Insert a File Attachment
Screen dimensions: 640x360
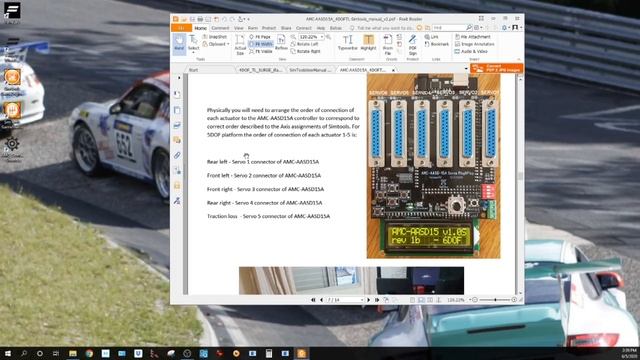click(x=472, y=37)
